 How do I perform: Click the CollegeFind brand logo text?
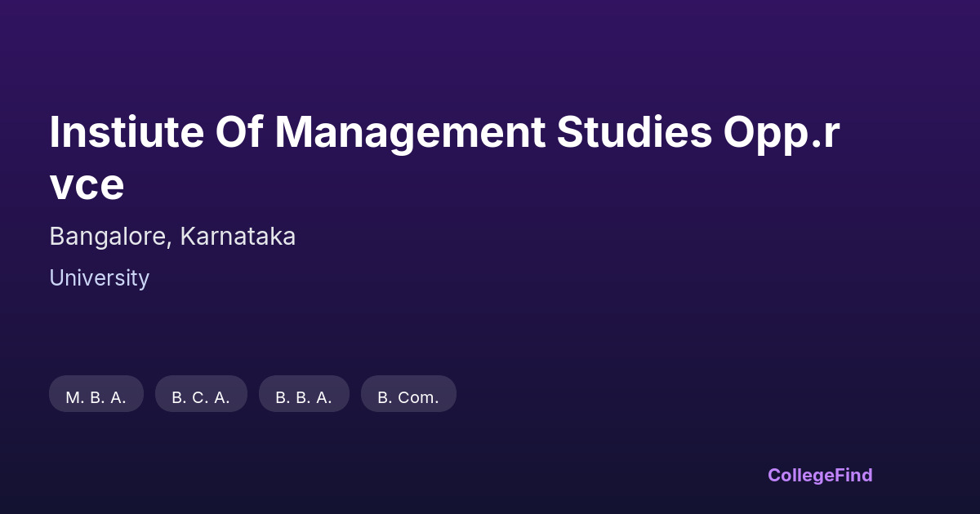[820, 476]
